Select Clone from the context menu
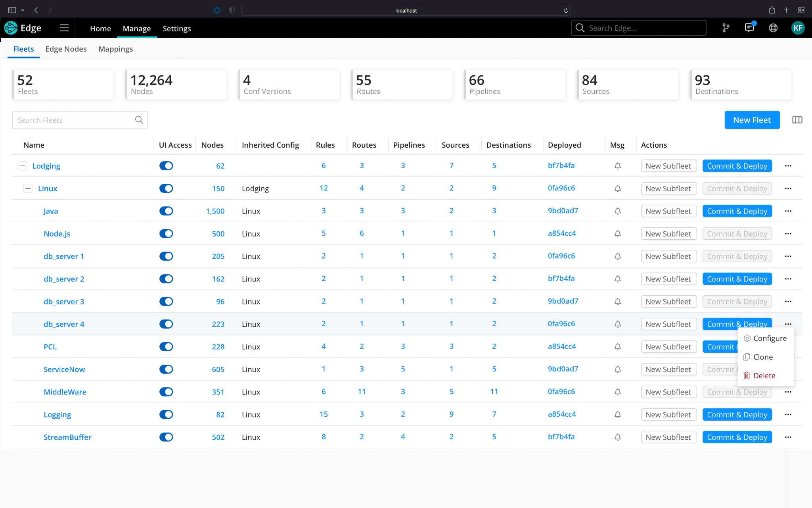This screenshot has width=812, height=508. [x=763, y=357]
